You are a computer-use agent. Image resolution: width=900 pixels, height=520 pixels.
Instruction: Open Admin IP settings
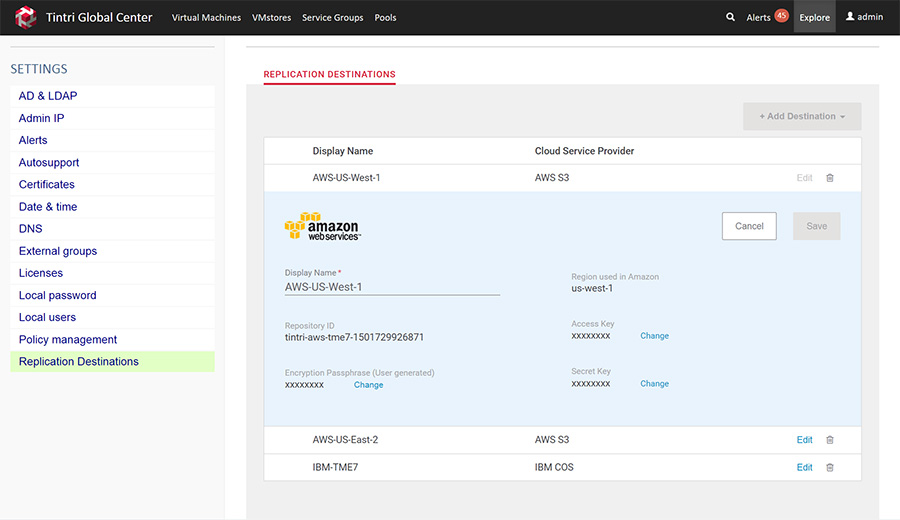click(112, 118)
